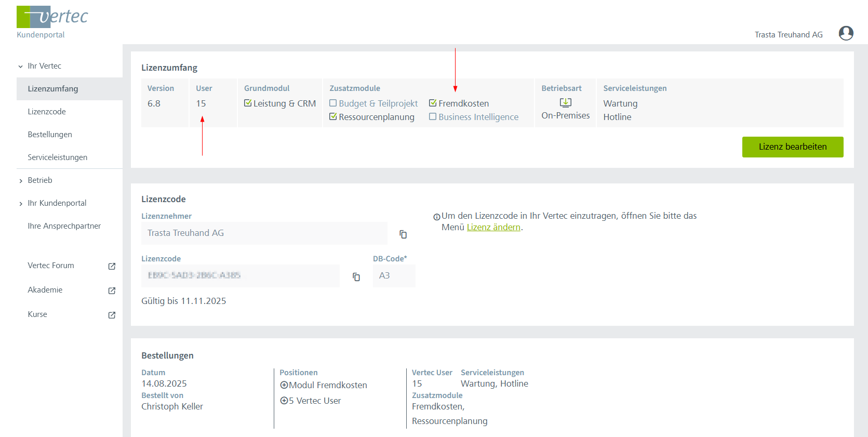Expand the Betrieb section chevron

click(x=21, y=181)
